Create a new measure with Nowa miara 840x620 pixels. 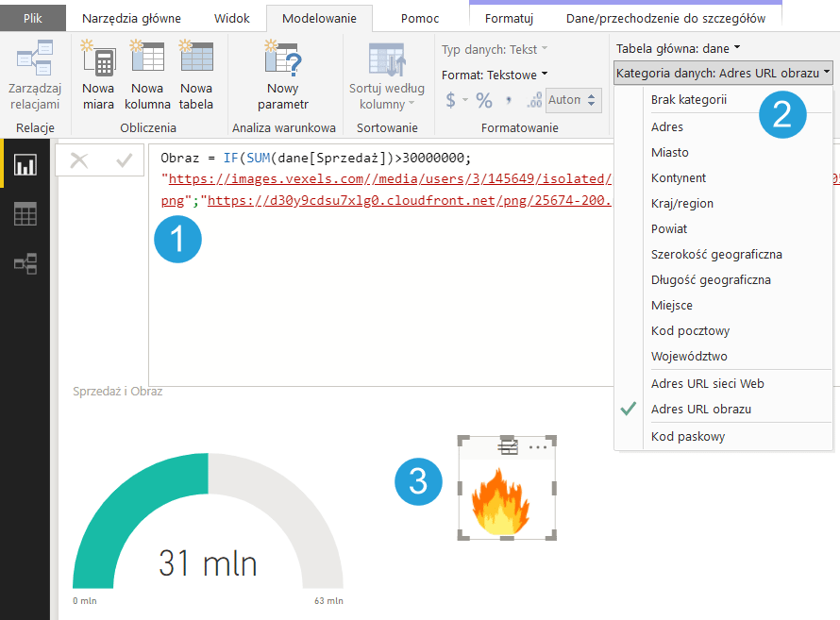pos(98,60)
